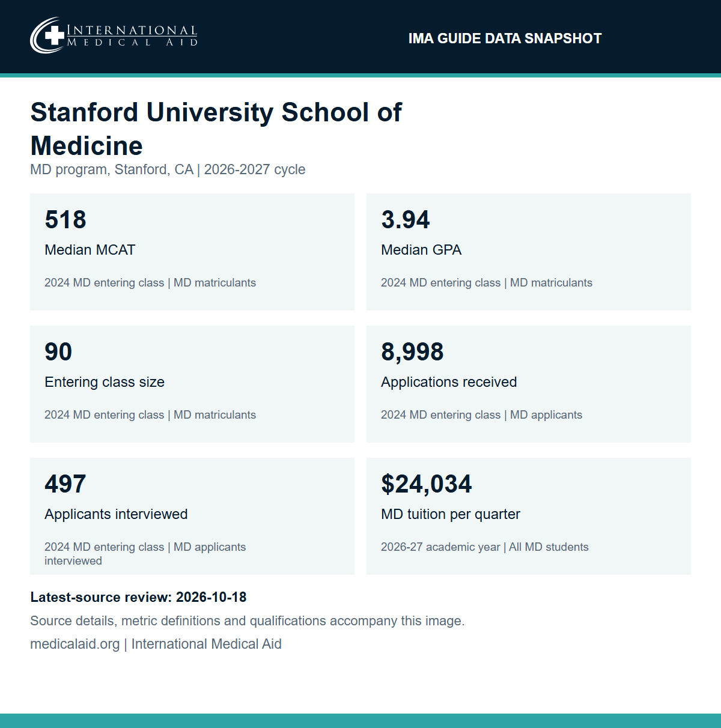721x728 pixels.
Task: Click the 497 applicants interviewed value
Action: pyautogui.click(x=65, y=484)
